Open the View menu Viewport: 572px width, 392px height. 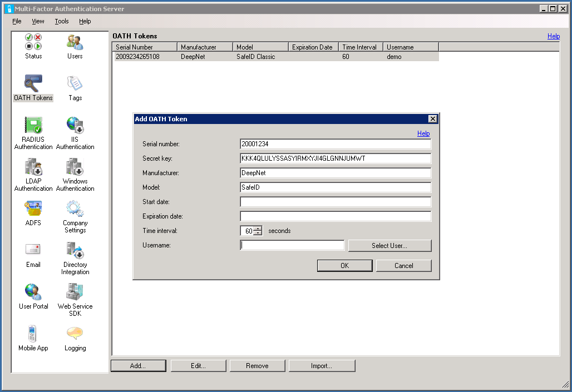pyautogui.click(x=38, y=21)
